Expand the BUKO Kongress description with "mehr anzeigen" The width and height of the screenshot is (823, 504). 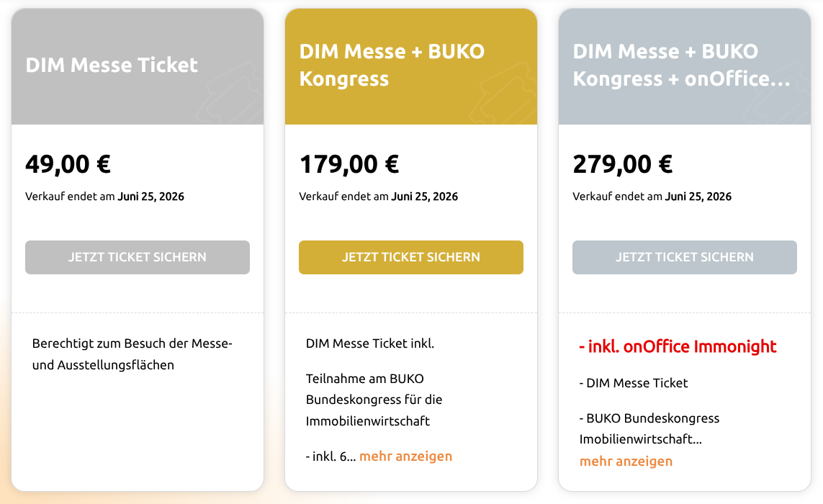(x=405, y=456)
